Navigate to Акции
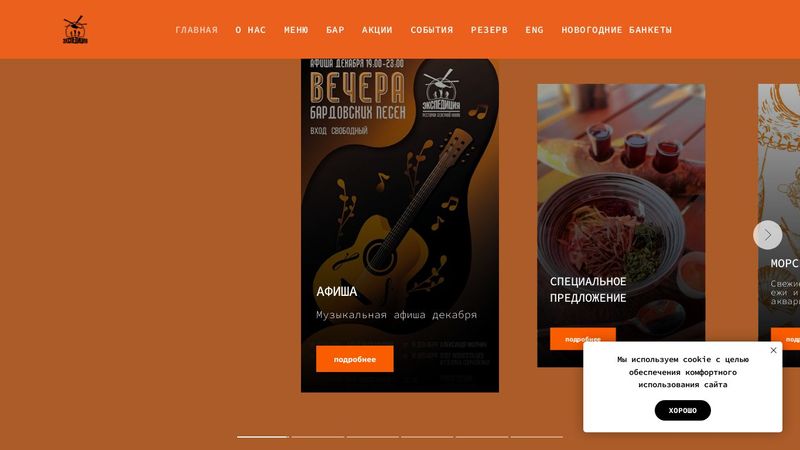Screen dimensions: 800x450 coord(377,30)
